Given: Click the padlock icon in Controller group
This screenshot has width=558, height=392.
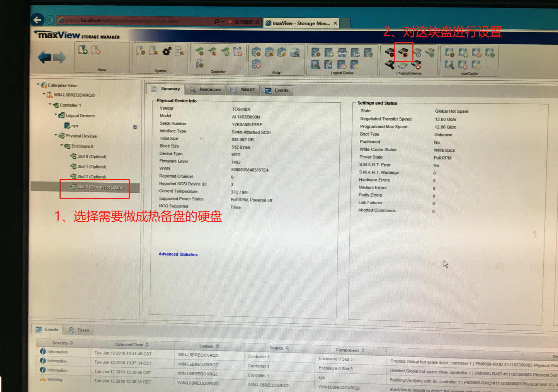Looking at the screenshot, I should (x=199, y=63).
